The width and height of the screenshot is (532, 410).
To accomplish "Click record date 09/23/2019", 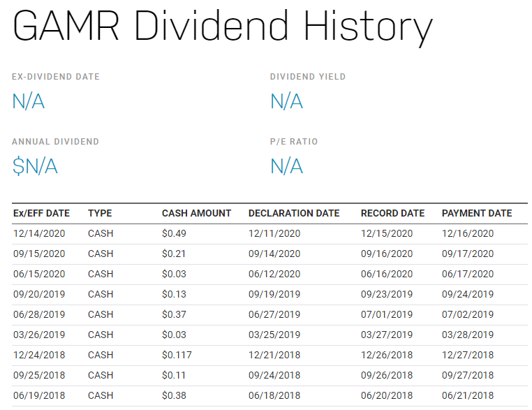I will (x=387, y=294).
